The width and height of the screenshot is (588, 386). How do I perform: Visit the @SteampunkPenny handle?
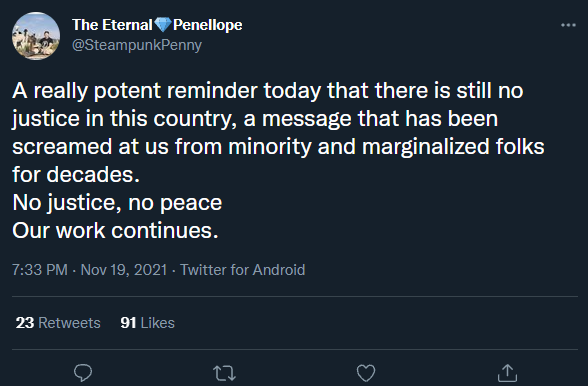pos(137,45)
